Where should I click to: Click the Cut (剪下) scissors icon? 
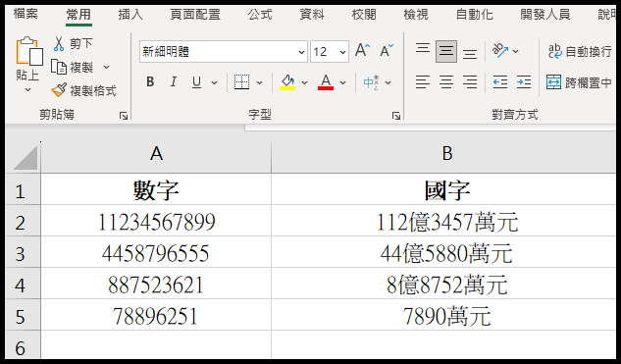(59, 43)
